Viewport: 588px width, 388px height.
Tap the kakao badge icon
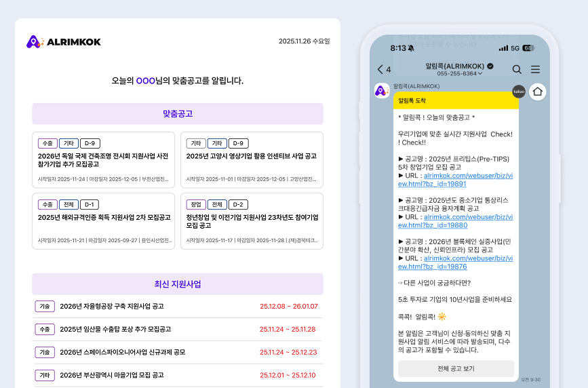click(x=519, y=91)
